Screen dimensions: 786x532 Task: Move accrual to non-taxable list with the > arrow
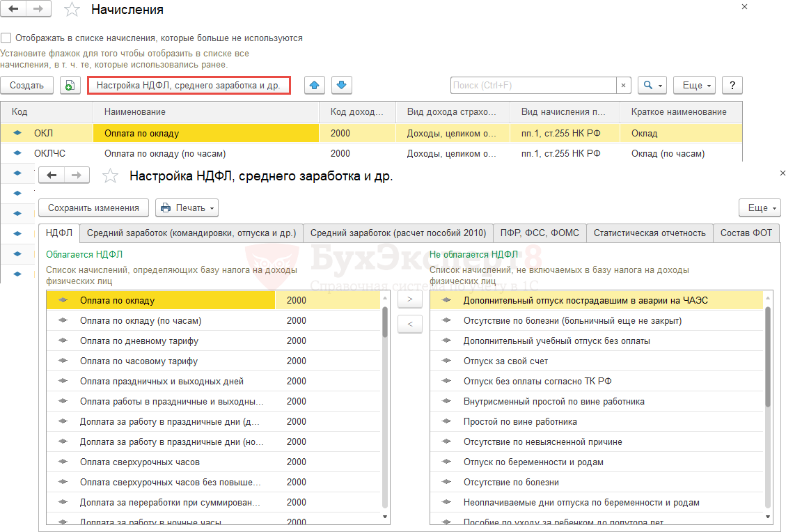(x=409, y=299)
